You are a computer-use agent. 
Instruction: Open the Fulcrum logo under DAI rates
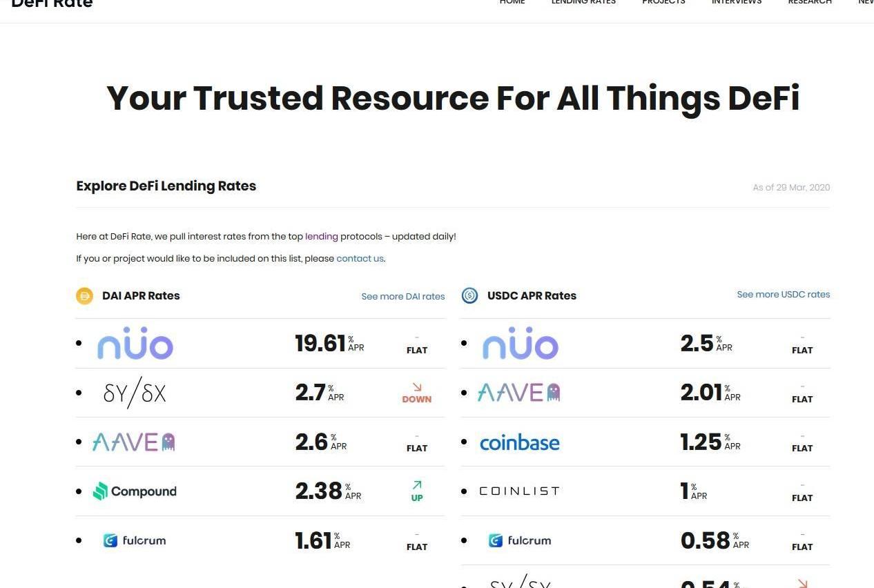coord(135,540)
